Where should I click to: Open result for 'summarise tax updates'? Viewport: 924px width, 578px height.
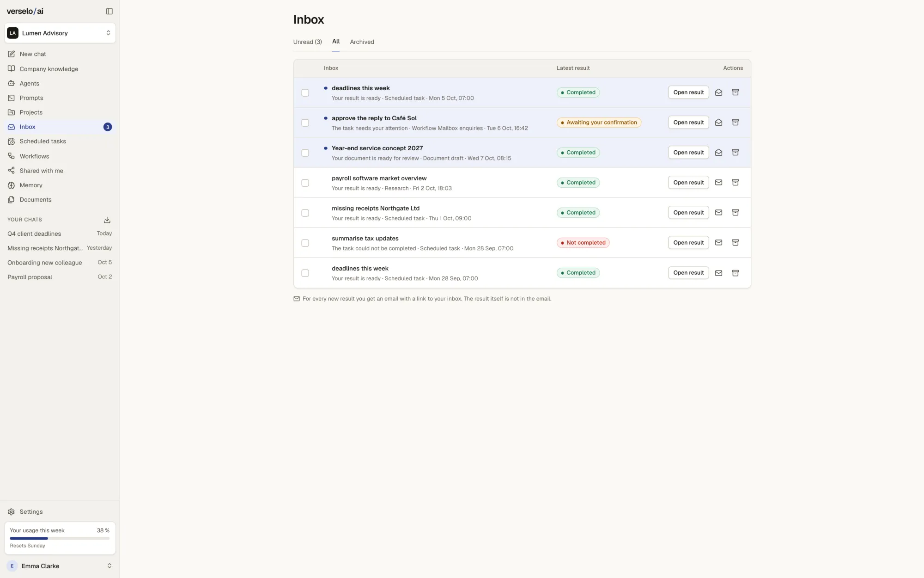(688, 243)
